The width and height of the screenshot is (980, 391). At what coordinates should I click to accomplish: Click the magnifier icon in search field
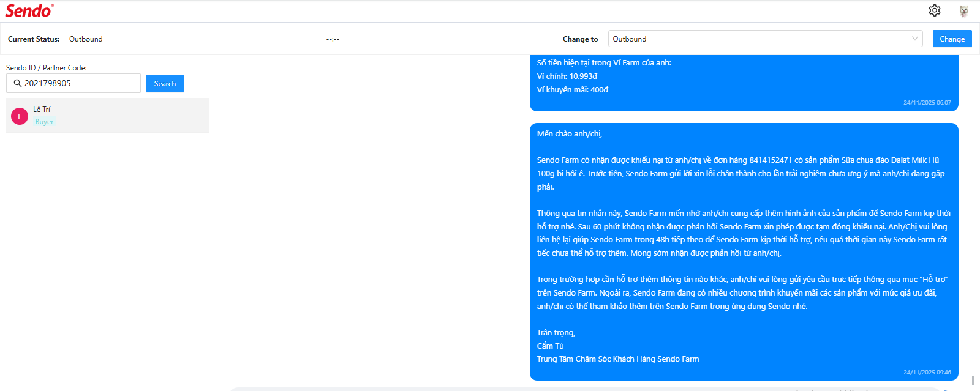(18, 83)
